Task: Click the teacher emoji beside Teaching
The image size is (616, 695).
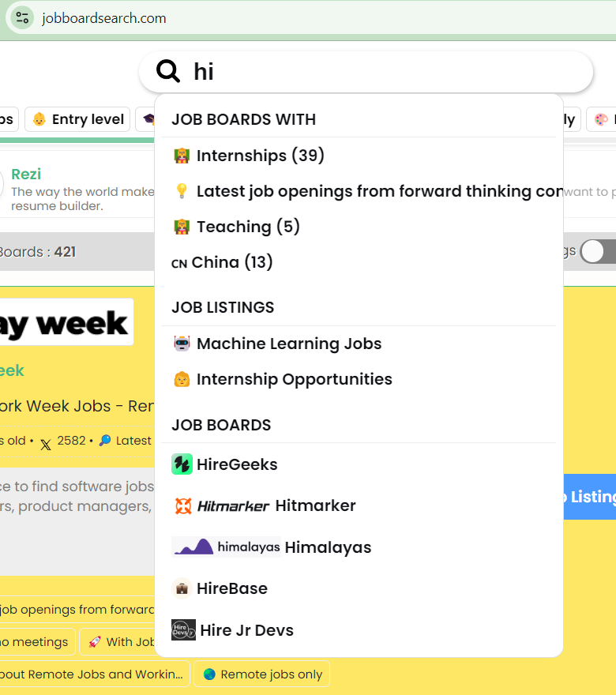Action: 182,227
